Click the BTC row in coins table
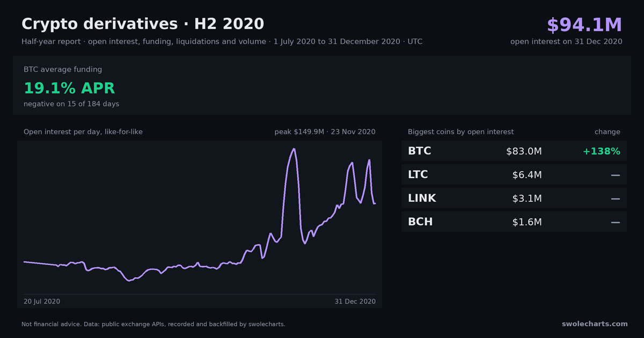 pos(514,151)
